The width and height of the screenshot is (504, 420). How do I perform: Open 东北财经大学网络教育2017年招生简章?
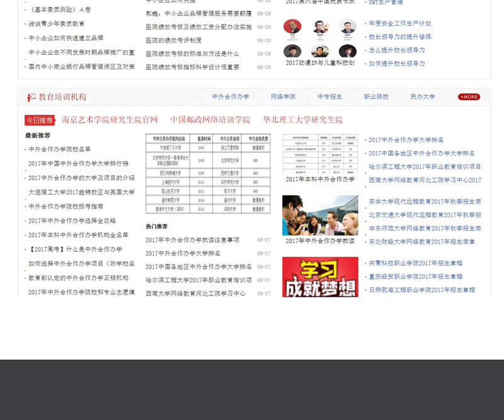click(421, 242)
